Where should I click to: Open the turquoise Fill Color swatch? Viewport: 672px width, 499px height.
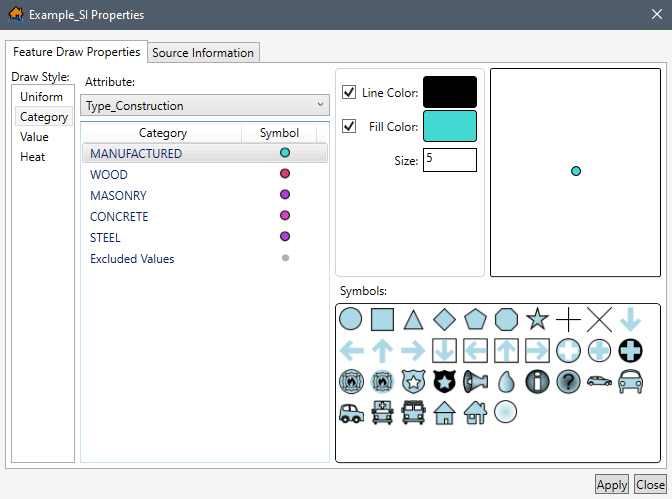[450, 126]
